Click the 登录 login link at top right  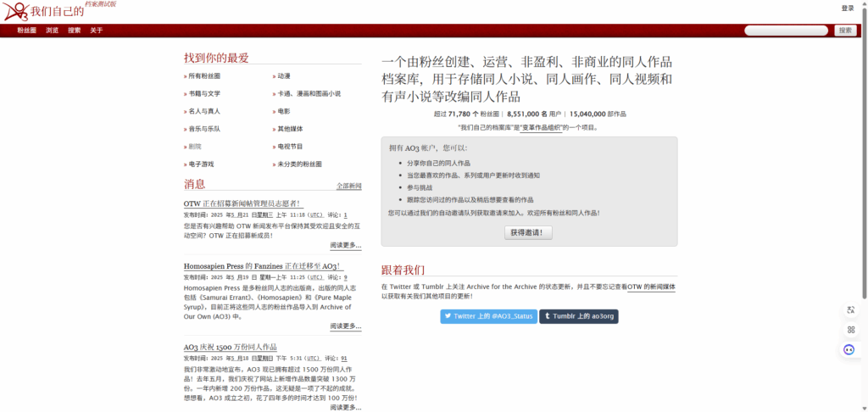pyautogui.click(x=847, y=8)
